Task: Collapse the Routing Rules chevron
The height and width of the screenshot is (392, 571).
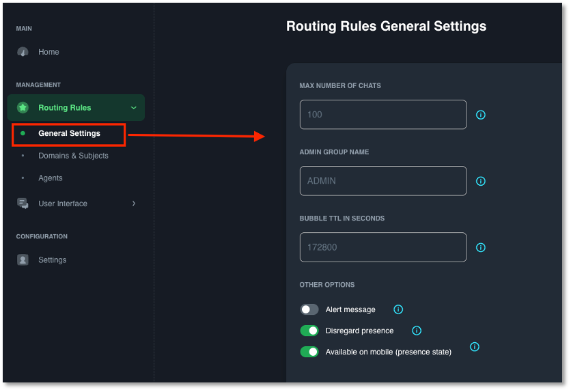Action: point(133,108)
